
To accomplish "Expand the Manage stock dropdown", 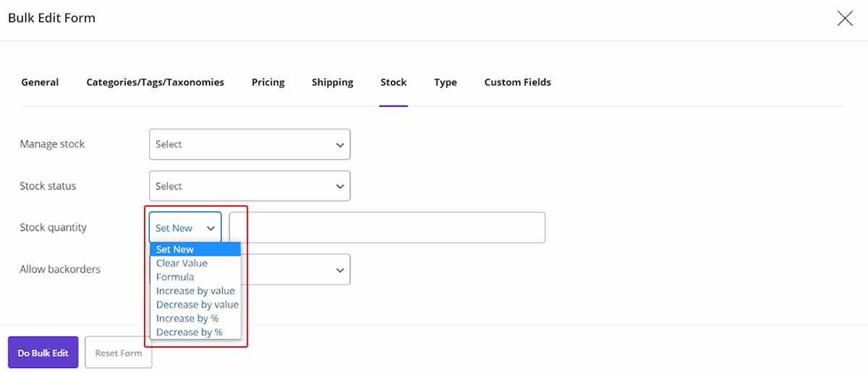I will click(250, 145).
